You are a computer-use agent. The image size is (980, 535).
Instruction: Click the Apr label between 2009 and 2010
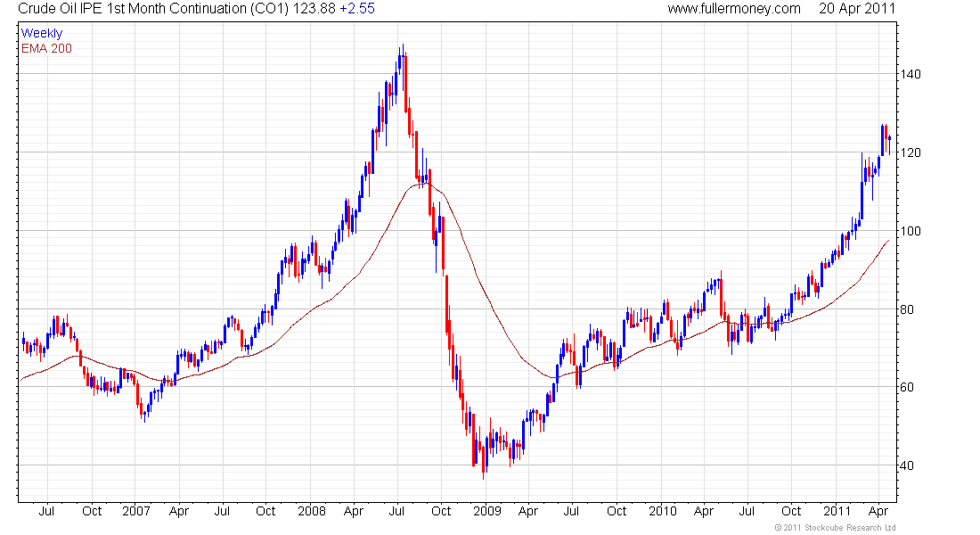point(528,511)
